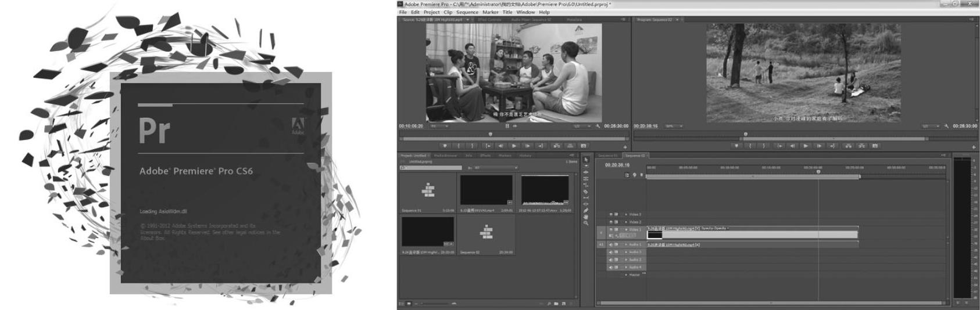980x310 pixels.
Task: Step forward one frame in Source monitor
Action: tap(528, 146)
